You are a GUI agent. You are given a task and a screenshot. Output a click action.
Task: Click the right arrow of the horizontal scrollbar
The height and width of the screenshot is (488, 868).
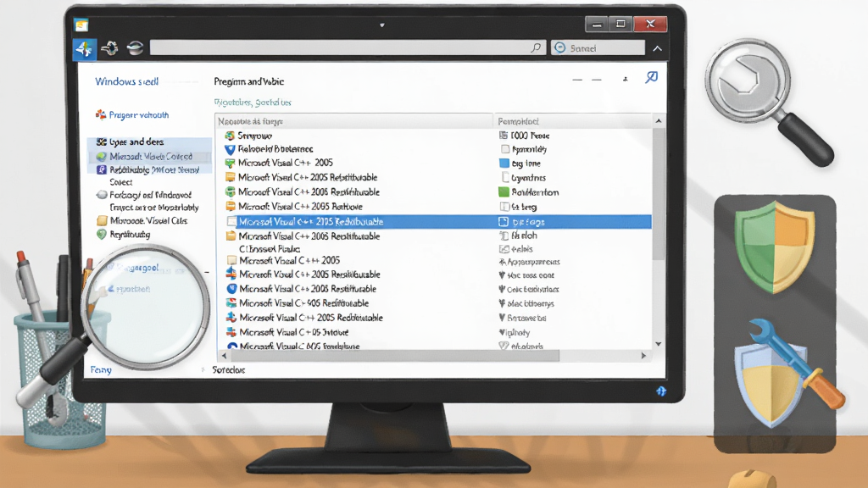643,356
